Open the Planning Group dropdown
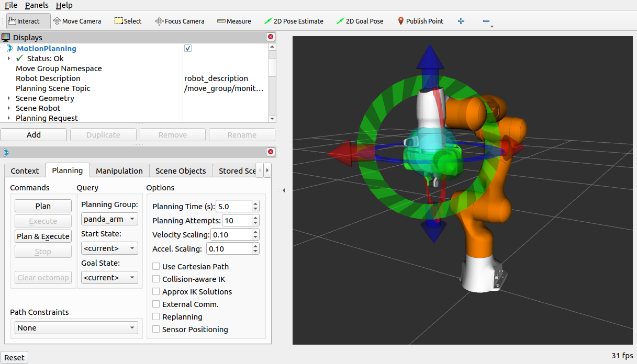The height and width of the screenshot is (364, 637). pyautogui.click(x=109, y=219)
